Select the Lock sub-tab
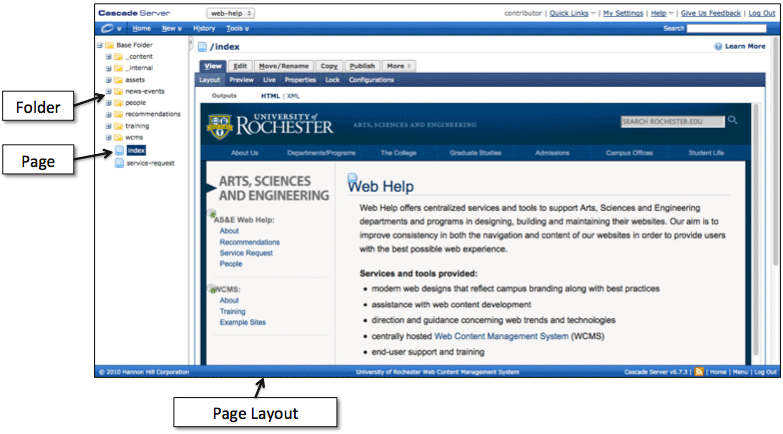This screenshot has width=783, height=434. pos(332,80)
